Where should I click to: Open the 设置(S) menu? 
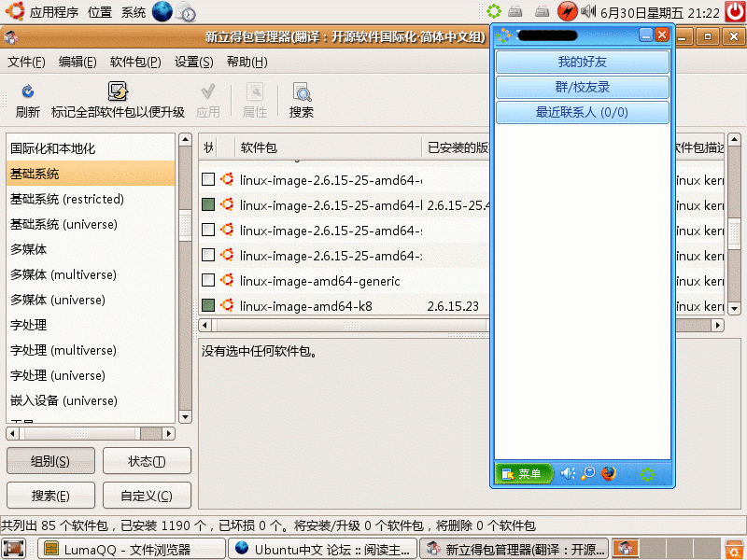point(194,62)
